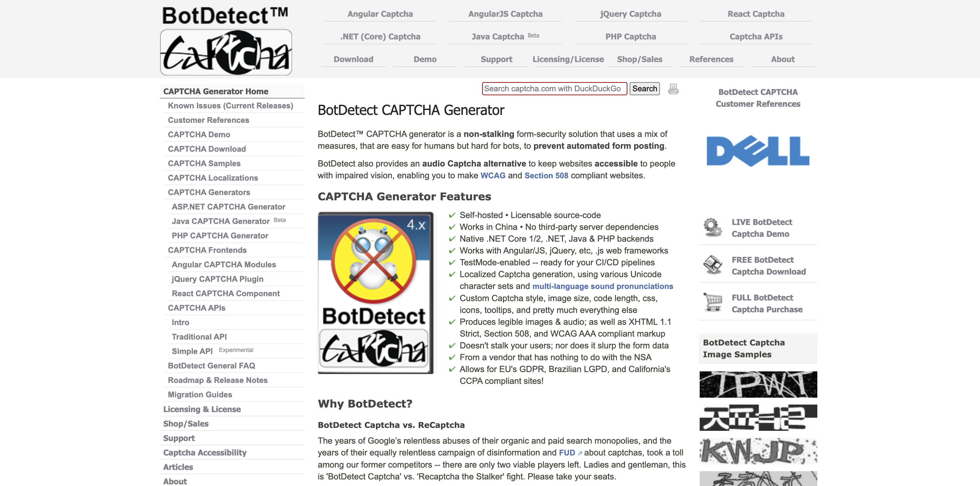Open the KWJP captcha sample image
980x486 pixels.
tap(758, 451)
